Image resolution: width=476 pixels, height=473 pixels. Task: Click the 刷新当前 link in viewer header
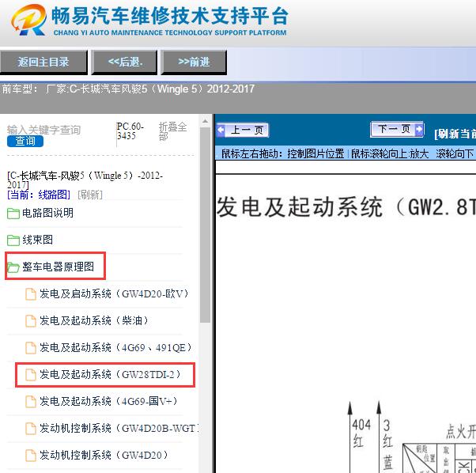click(455, 134)
